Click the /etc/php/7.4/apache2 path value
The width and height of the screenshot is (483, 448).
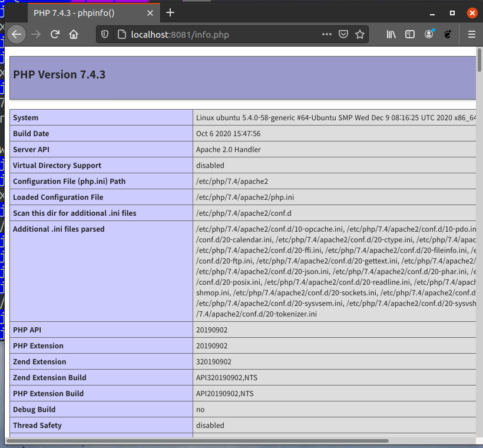(232, 182)
